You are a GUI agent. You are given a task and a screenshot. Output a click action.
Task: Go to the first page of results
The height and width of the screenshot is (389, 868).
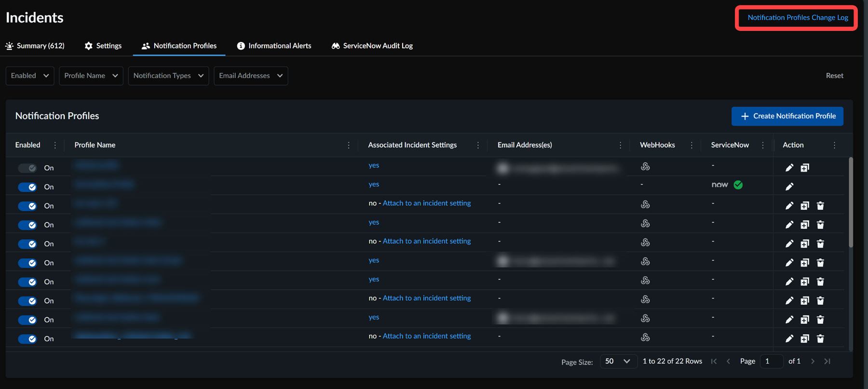pos(714,361)
